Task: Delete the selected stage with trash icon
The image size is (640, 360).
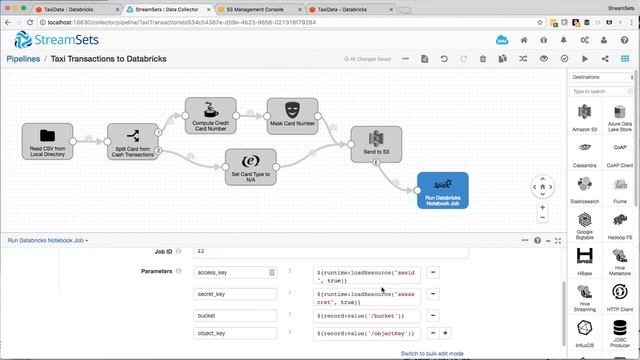Action: click(x=483, y=59)
